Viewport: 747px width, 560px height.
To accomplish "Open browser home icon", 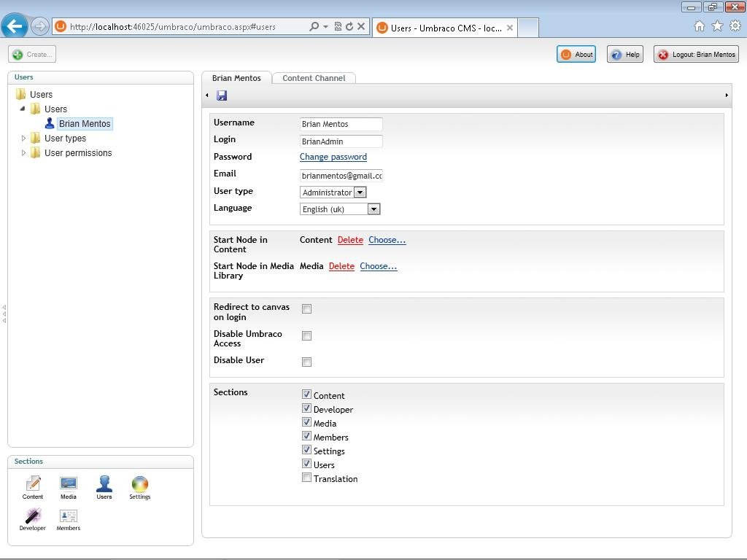I will pos(699,26).
